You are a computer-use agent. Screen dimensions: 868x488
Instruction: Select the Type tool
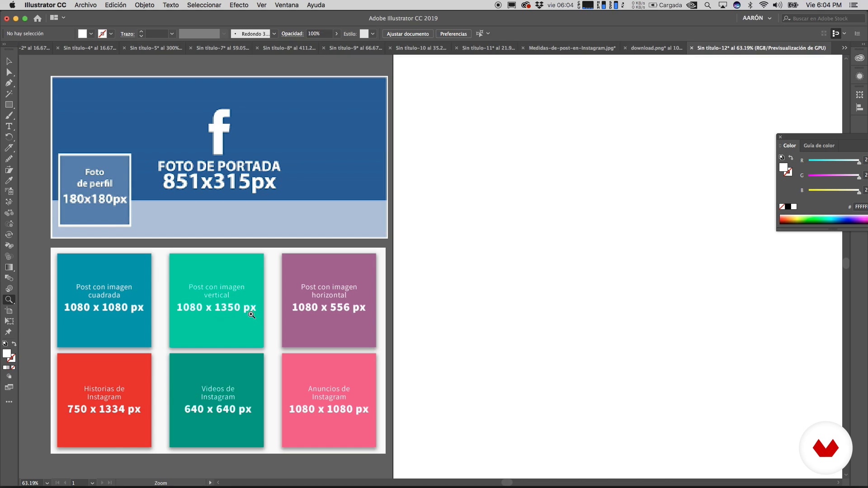[x=9, y=126]
